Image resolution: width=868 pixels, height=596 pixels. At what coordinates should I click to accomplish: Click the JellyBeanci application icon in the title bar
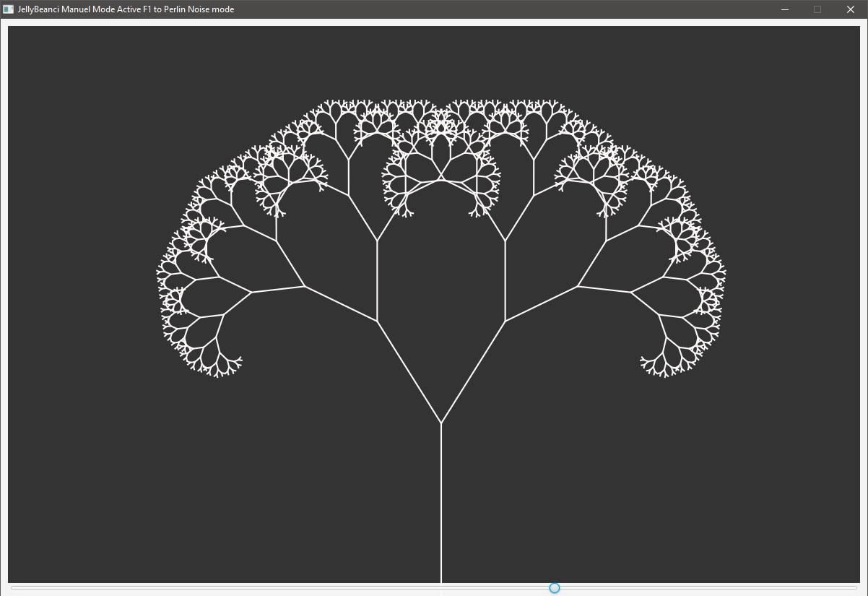pos(10,9)
